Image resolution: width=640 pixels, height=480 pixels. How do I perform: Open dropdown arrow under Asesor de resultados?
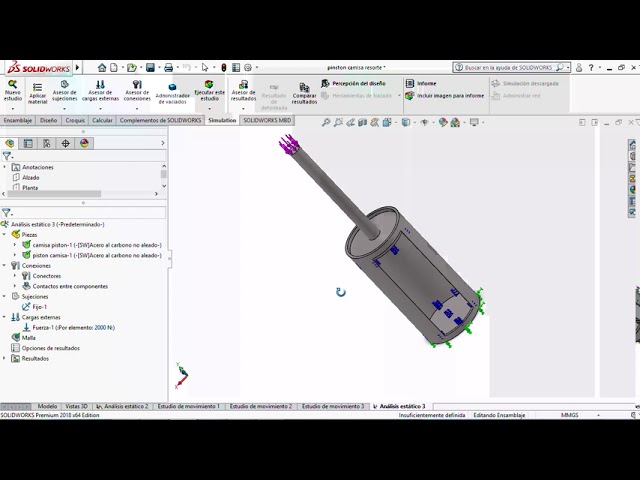(243, 109)
